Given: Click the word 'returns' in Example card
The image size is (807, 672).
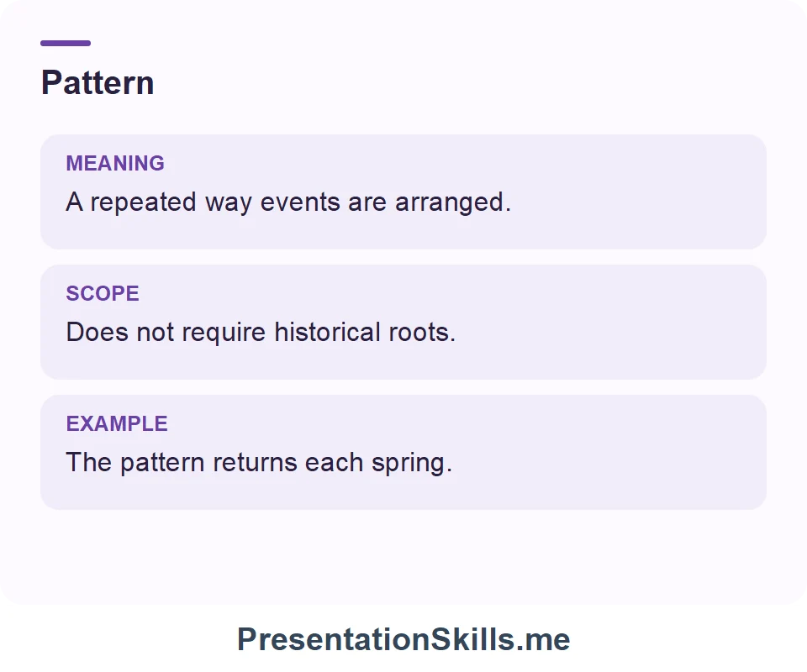Looking at the screenshot, I should (x=255, y=462).
